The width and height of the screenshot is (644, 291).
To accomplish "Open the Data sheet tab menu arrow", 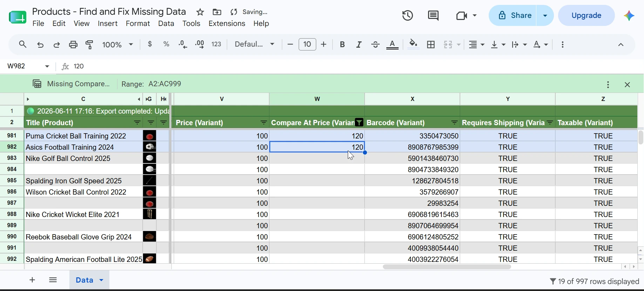I will click(102, 280).
